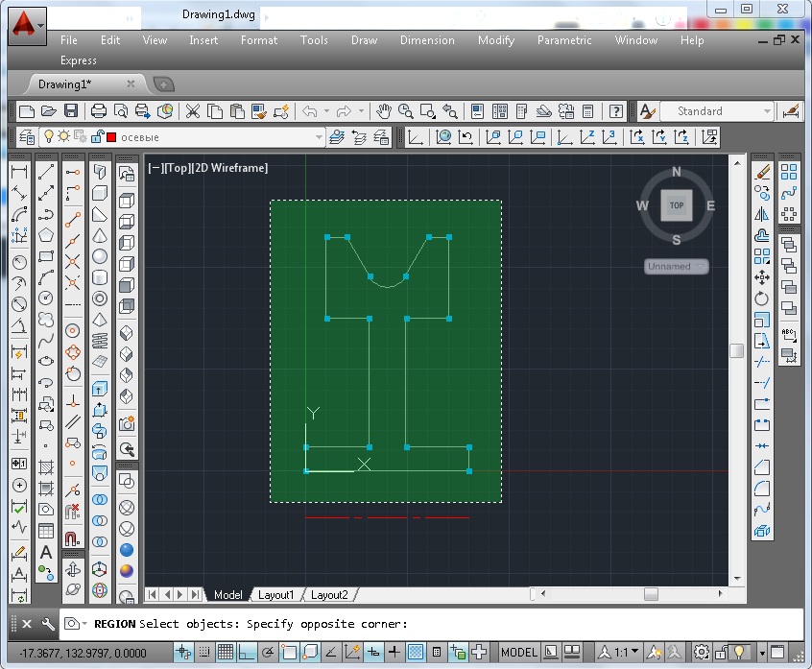
Task: Switch to the Layout1 tab
Action: pos(276,595)
